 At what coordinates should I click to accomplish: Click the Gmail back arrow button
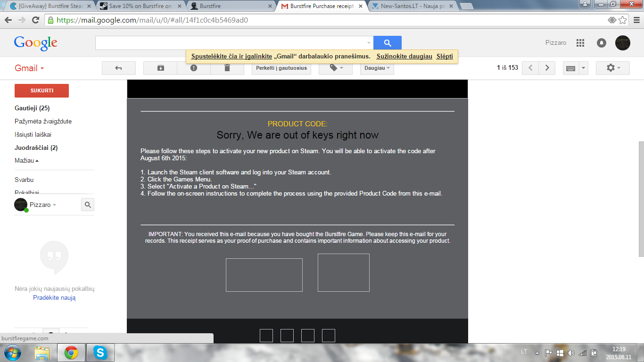click(119, 68)
